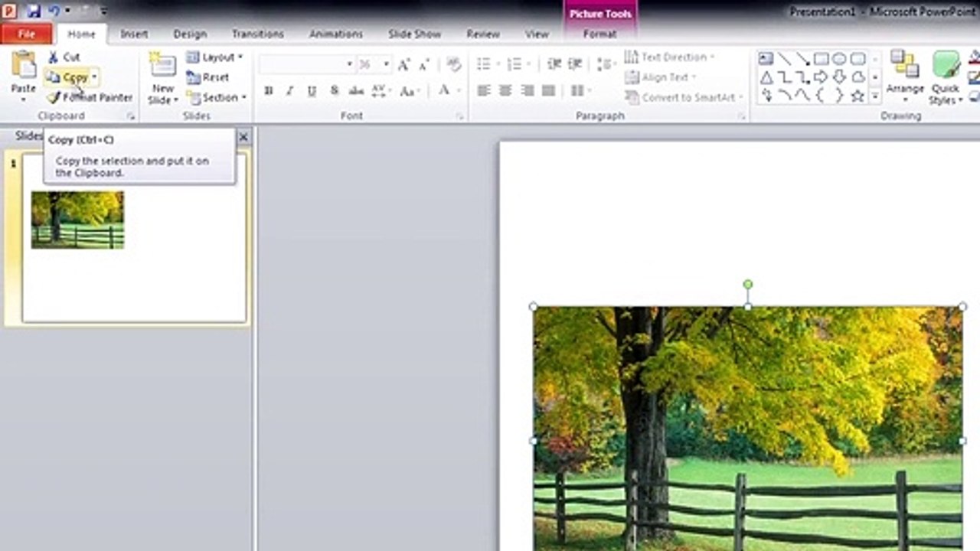Open the Font Color dropdown arrow
This screenshot has width=980, height=551.
(459, 91)
